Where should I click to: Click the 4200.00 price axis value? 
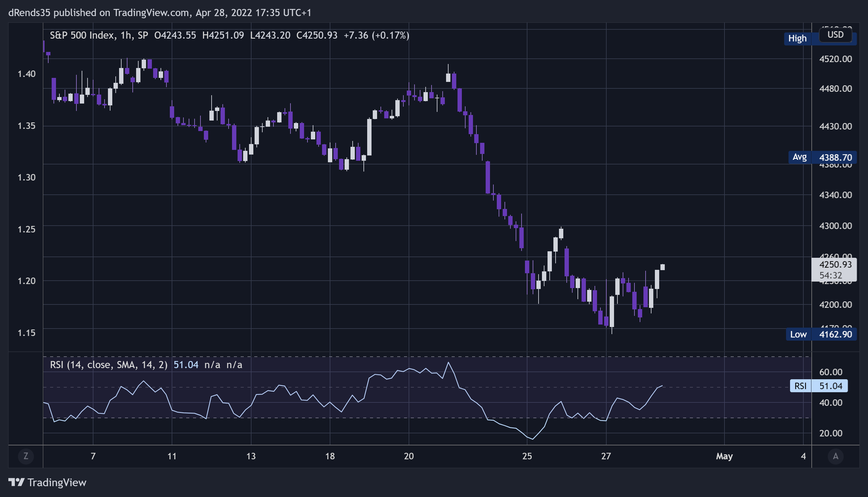tap(836, 304)
